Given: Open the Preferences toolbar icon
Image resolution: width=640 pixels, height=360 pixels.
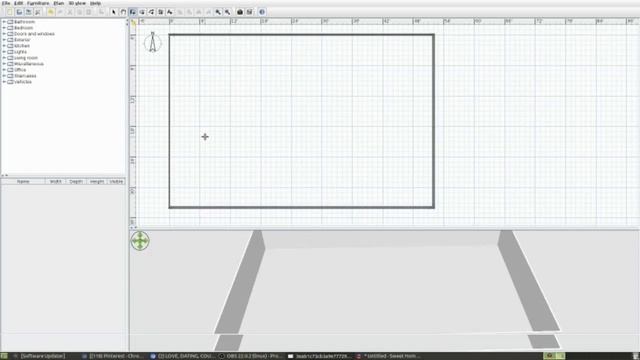Looking at the screenshot, I should coord(38,12).
